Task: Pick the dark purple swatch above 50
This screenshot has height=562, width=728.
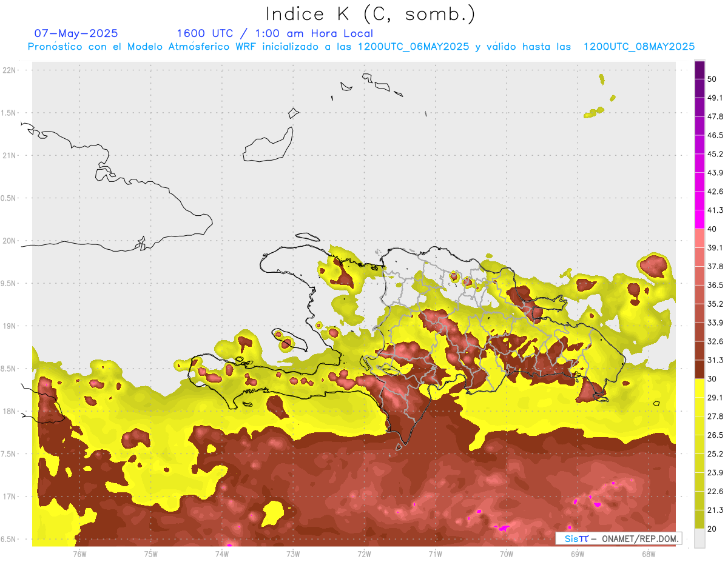Action: coord(700,70)
